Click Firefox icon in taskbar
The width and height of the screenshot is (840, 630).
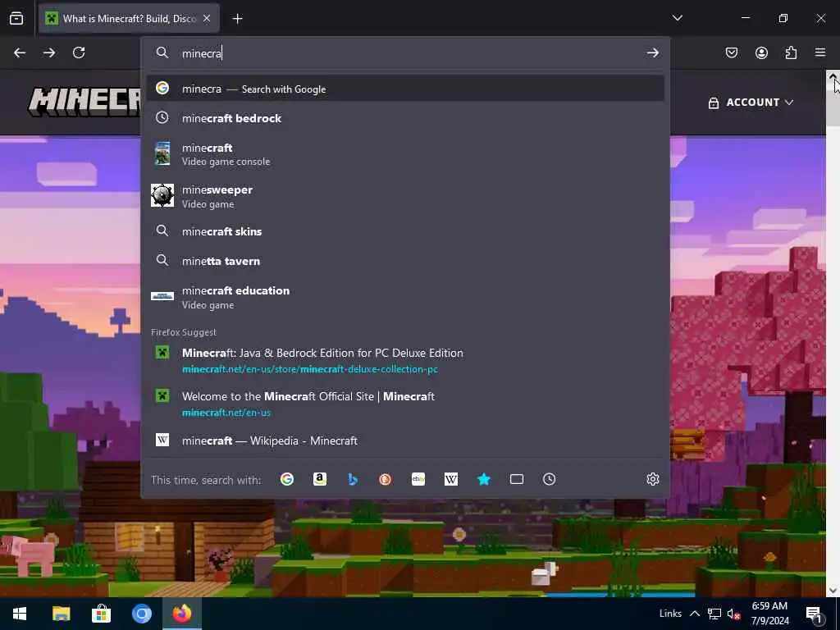tap(182, 614)
